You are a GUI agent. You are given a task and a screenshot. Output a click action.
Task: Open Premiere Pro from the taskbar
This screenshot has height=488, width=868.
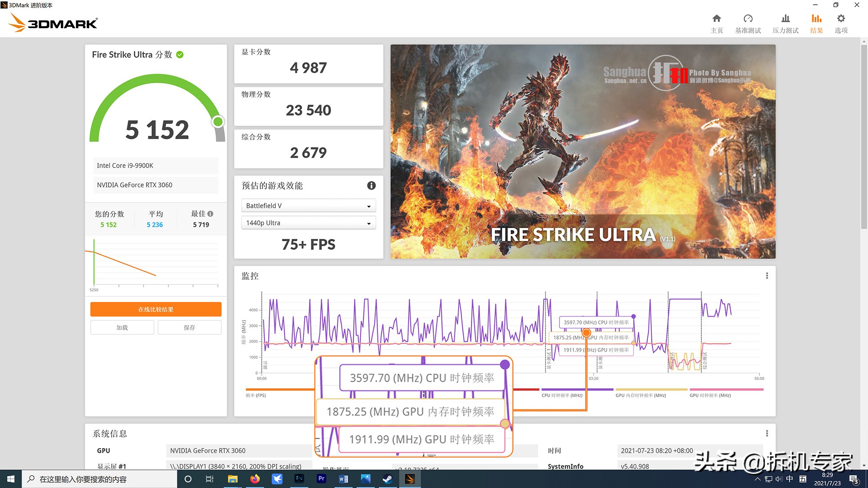click(321, 479)
